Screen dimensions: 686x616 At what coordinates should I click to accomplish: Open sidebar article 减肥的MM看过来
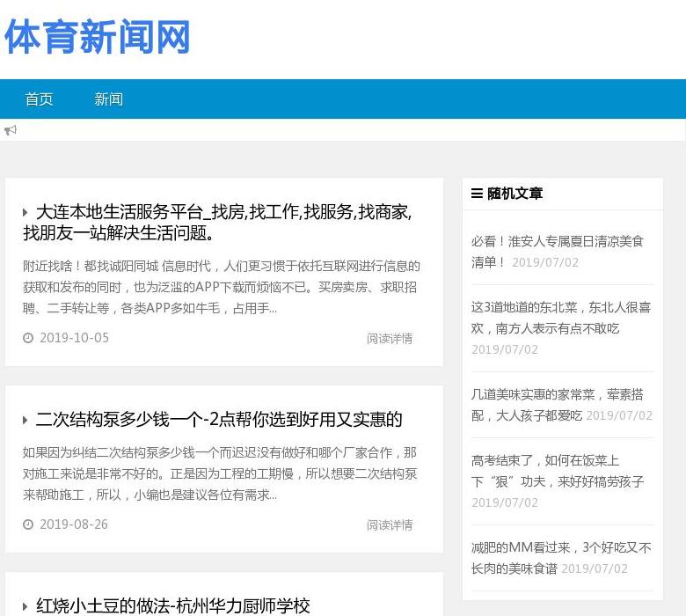click(561, 558)
